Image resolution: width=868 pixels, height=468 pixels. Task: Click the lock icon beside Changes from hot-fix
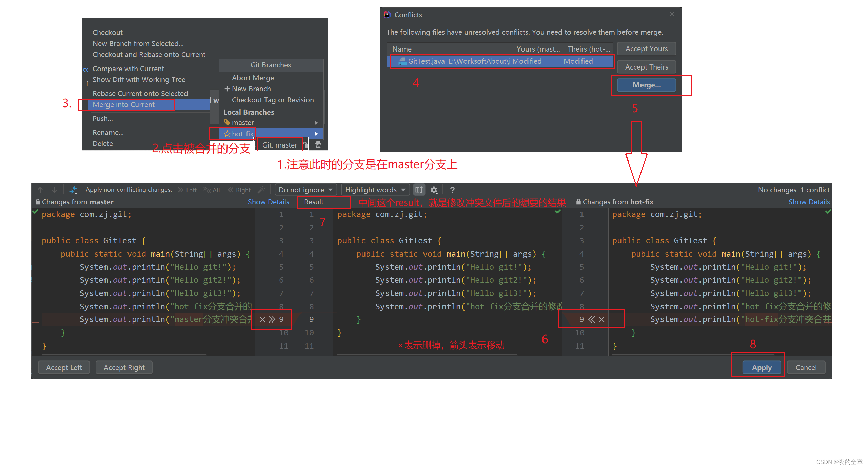click(x=578, y=202)
